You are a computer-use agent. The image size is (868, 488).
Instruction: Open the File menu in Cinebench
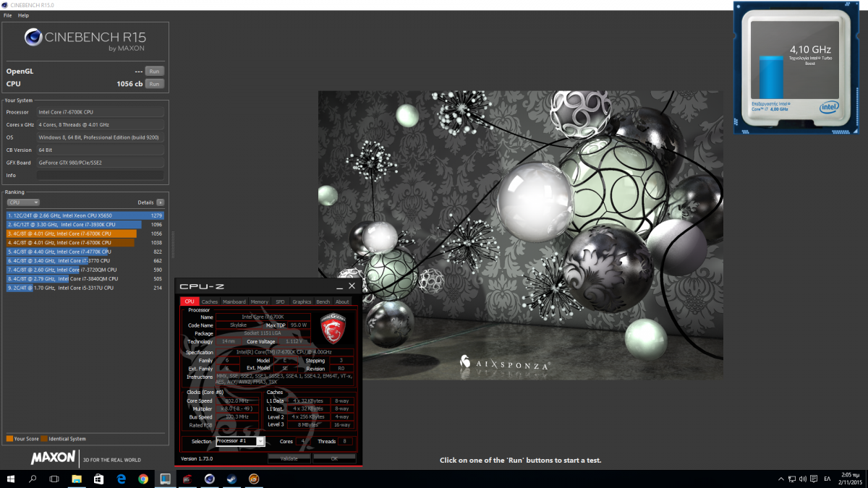(8, 15)
